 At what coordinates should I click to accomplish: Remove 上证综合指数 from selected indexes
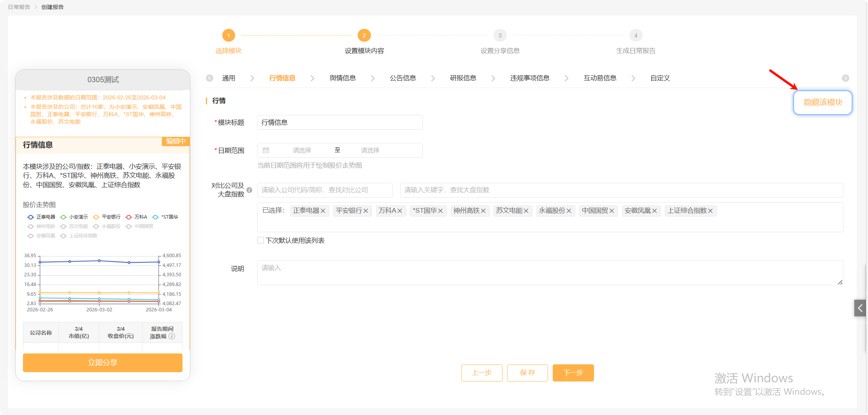(x=711, y=211)
